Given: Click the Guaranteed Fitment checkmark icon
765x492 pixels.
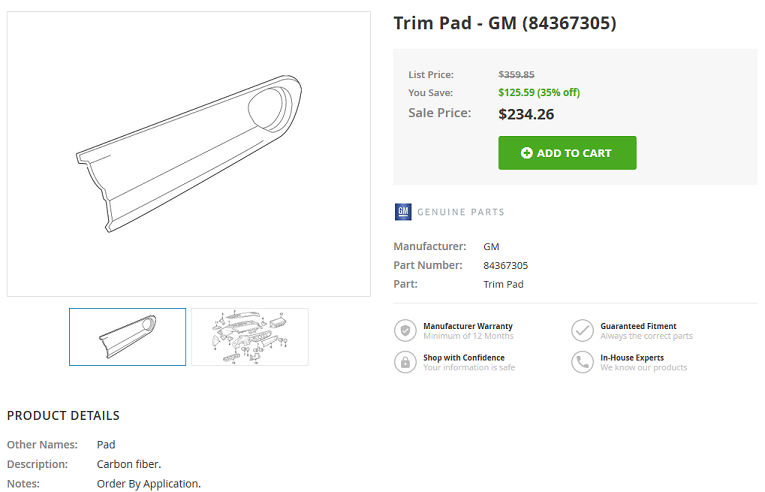Looking at the screenshot, I should [582, 330].
